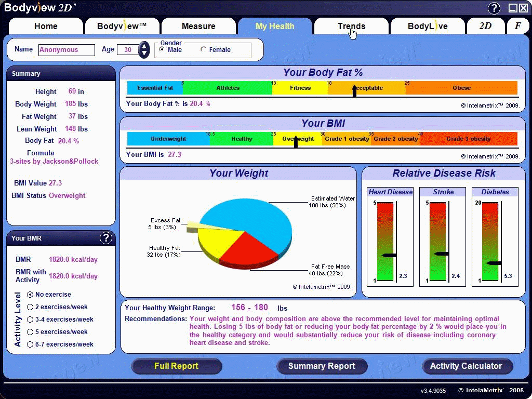
Task: Select the Male gender option
Action: 162,49
